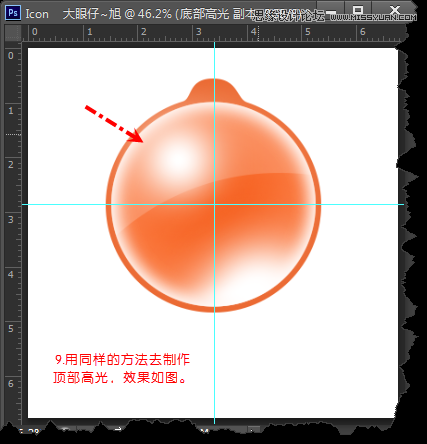
Task: Click the white highlight spot on orange bubble
Action: (179, 160)
